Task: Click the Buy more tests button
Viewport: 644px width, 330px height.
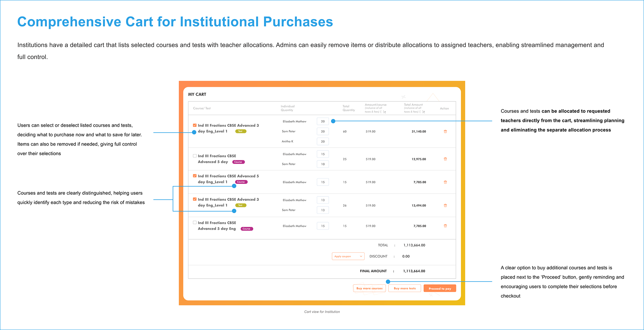Action: (405, 288)
